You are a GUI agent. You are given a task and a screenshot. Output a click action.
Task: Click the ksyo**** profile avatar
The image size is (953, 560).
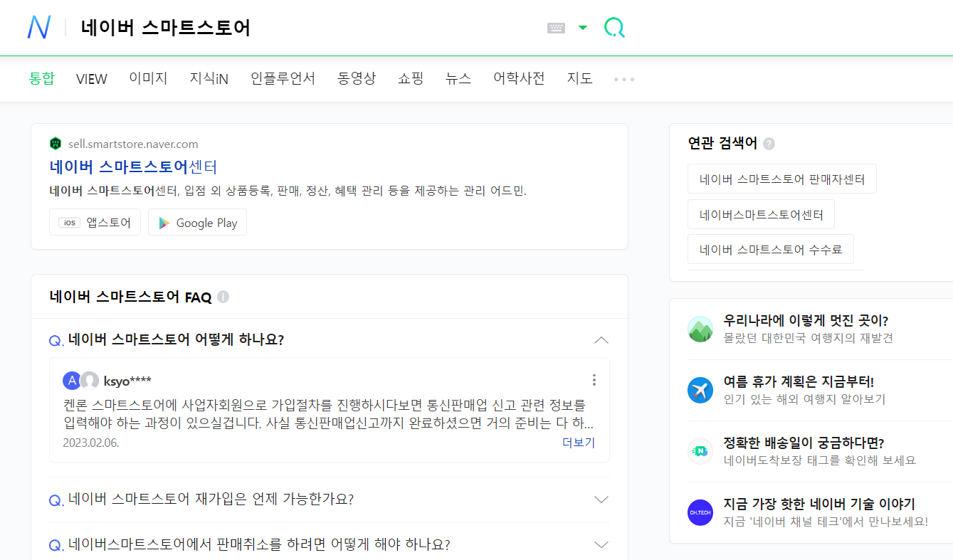coord(90,381)
